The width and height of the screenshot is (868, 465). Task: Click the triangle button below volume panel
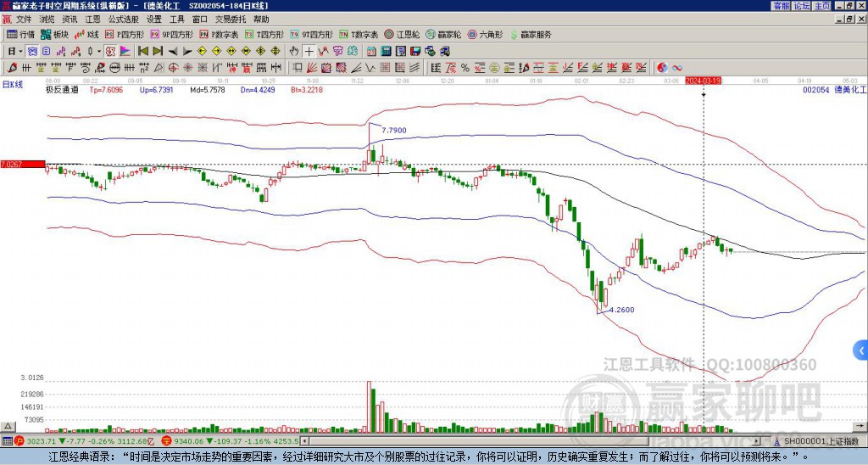8,426
